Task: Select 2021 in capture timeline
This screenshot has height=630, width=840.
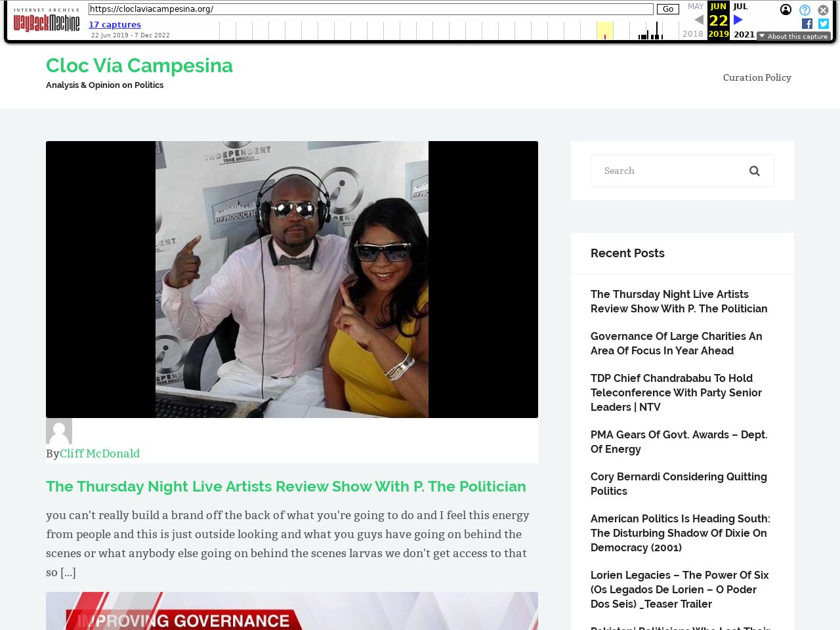Action: [744, 34]
